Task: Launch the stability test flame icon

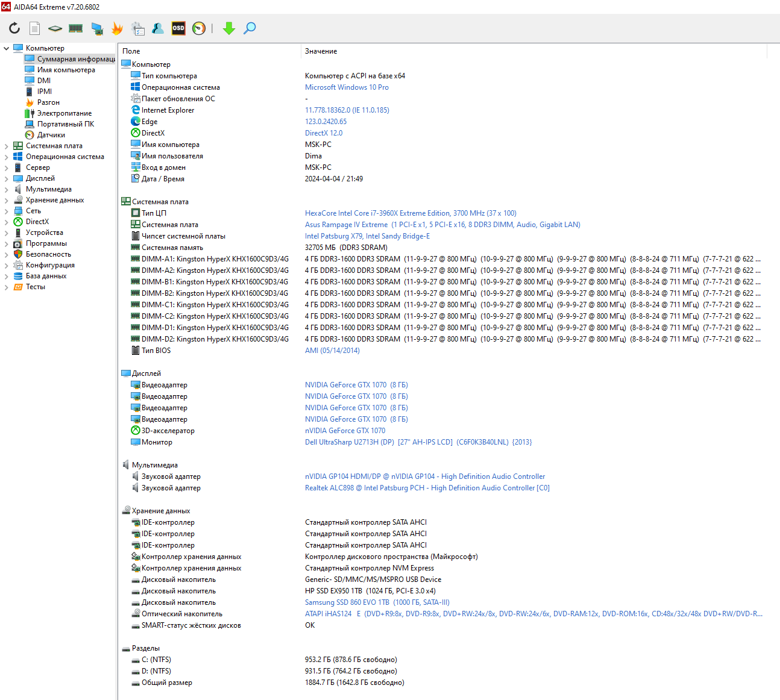Action: click(x=117, y=28)
